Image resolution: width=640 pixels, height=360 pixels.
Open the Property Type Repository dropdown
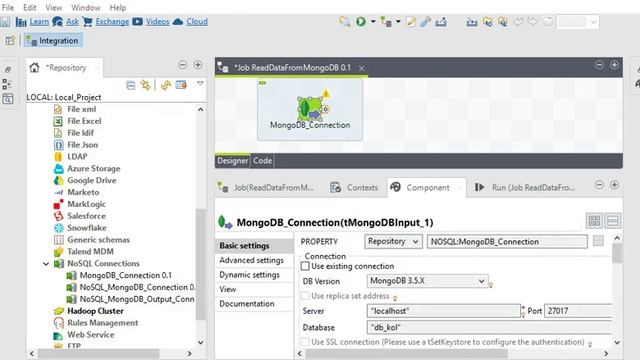coord(393,241)
